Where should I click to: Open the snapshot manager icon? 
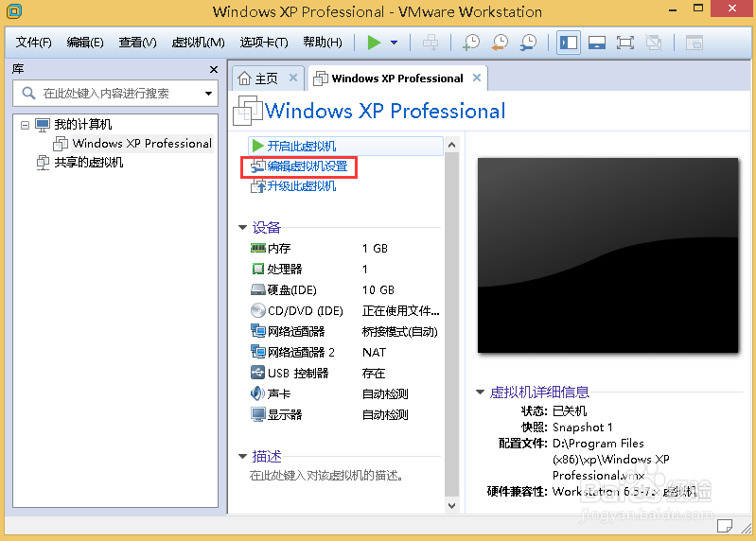coord(528,43)
